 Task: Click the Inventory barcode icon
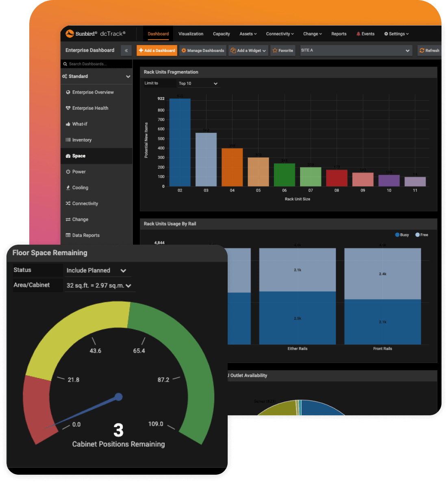point(68,139)
